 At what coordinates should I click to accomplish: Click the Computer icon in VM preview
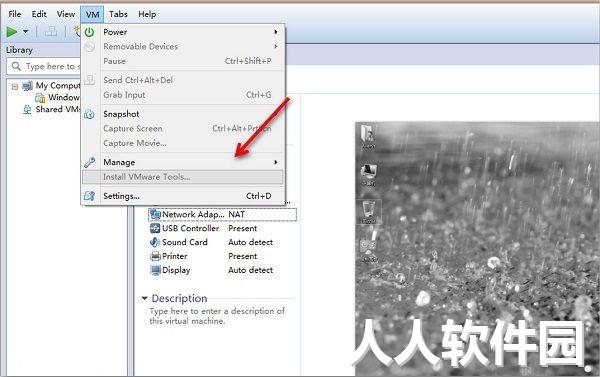pyautogui.click(x=369, y=175)
